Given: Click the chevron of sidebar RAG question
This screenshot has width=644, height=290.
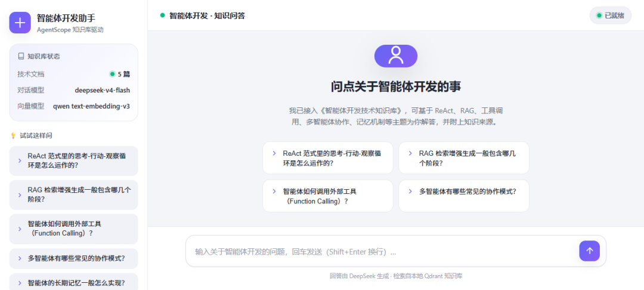Looking at the screenshot, I should click(x=20, y=195).
